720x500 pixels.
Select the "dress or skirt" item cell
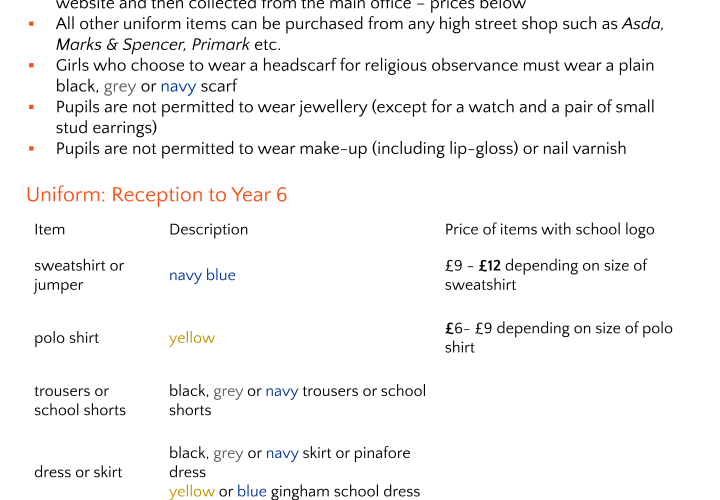78,472
